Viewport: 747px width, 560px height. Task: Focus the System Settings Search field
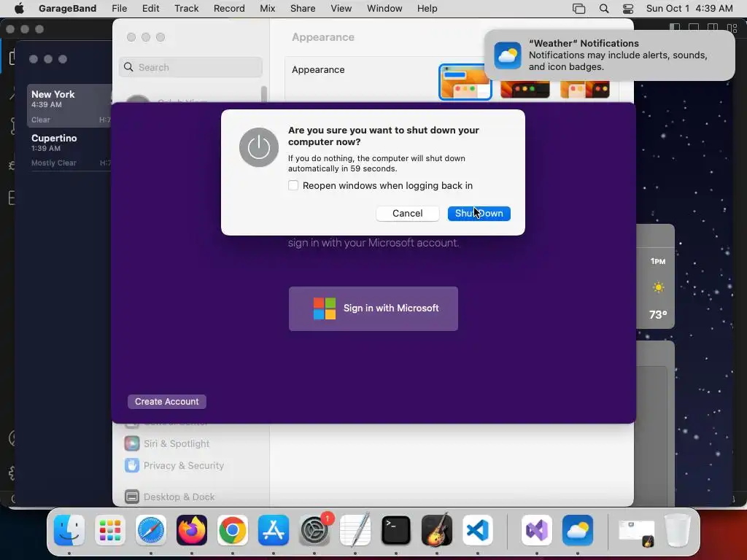190,67
